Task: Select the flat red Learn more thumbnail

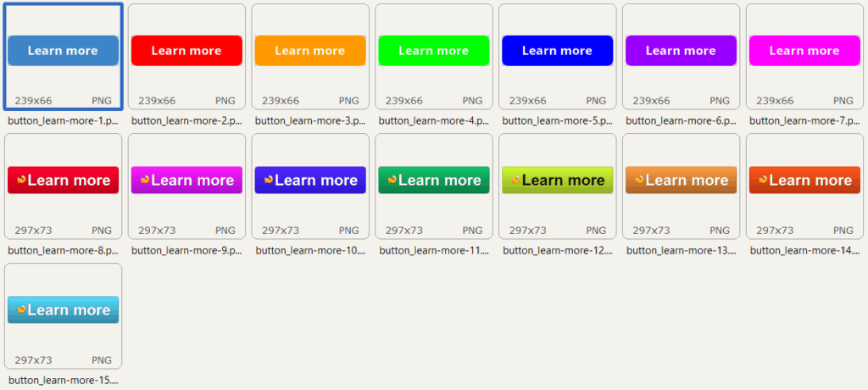Action: (186, 51)
